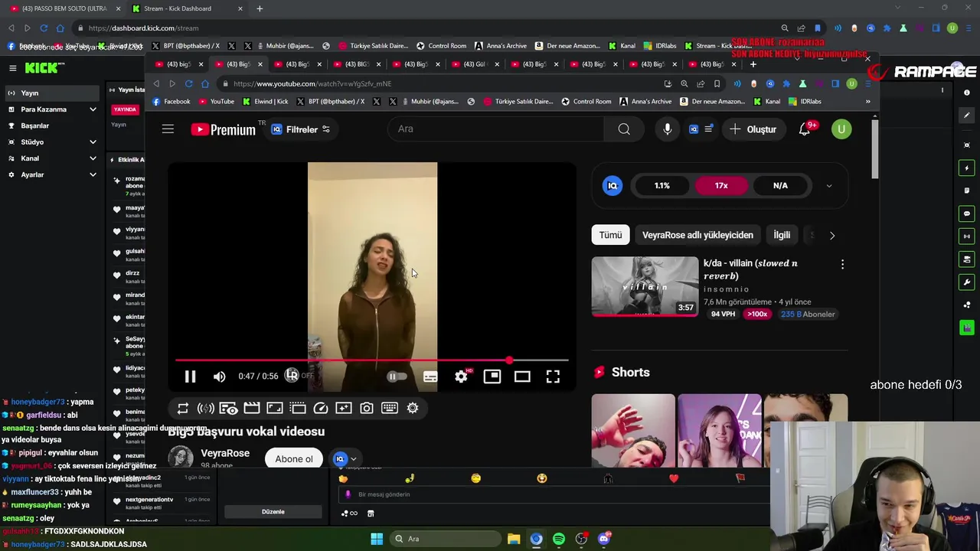Viewport: 980px width, 551px height.
Task: Open the k/da villain video thumbnail
Action: (x=645, y=286)
